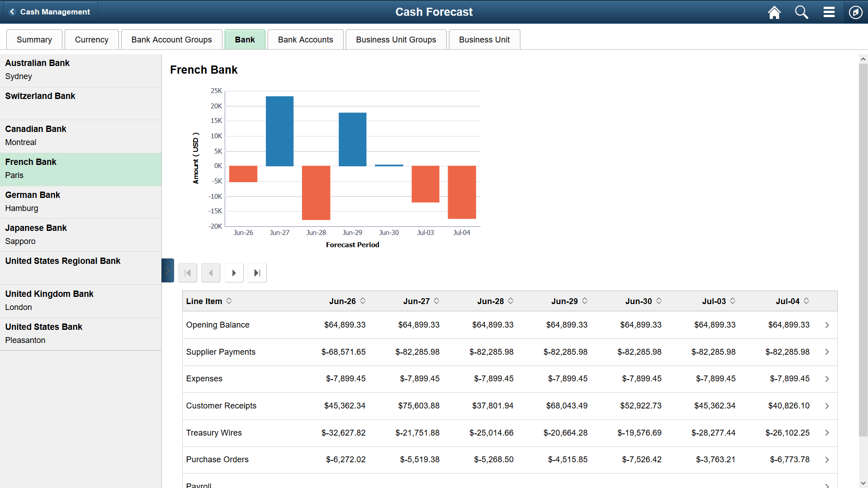Open the Currency tab
The height and width of the screenshot is (488, 868).
pos(91,39)
